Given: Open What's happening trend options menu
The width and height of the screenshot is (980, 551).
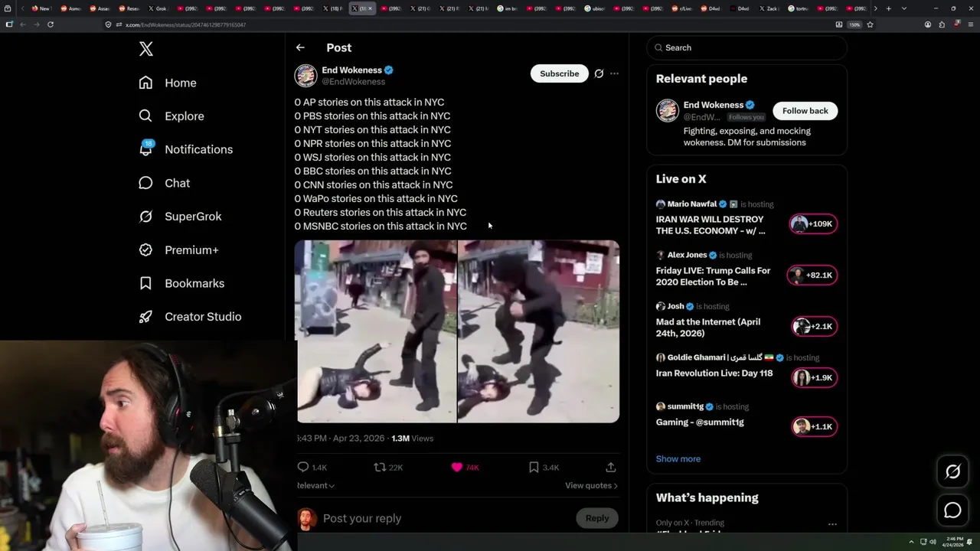Looking at the screenshot, I should point(832,524).
